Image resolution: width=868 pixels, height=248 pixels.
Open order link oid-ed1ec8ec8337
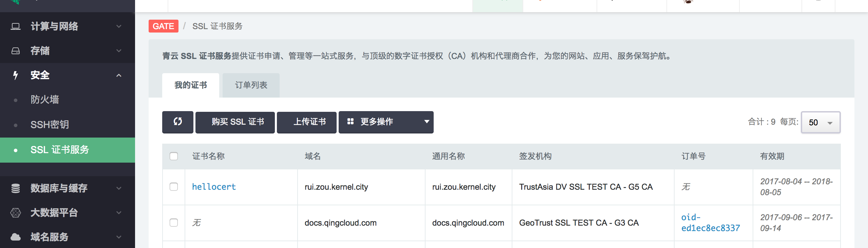click(x=710, y=223)
